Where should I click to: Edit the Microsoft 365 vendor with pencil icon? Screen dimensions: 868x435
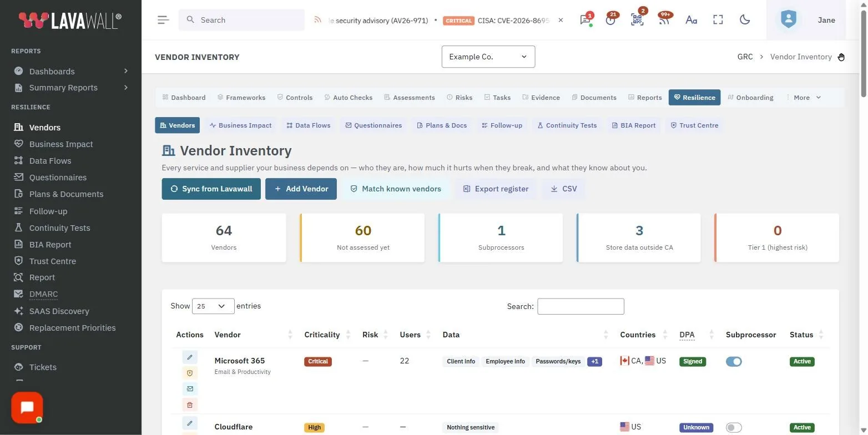(x=190, y=357)
